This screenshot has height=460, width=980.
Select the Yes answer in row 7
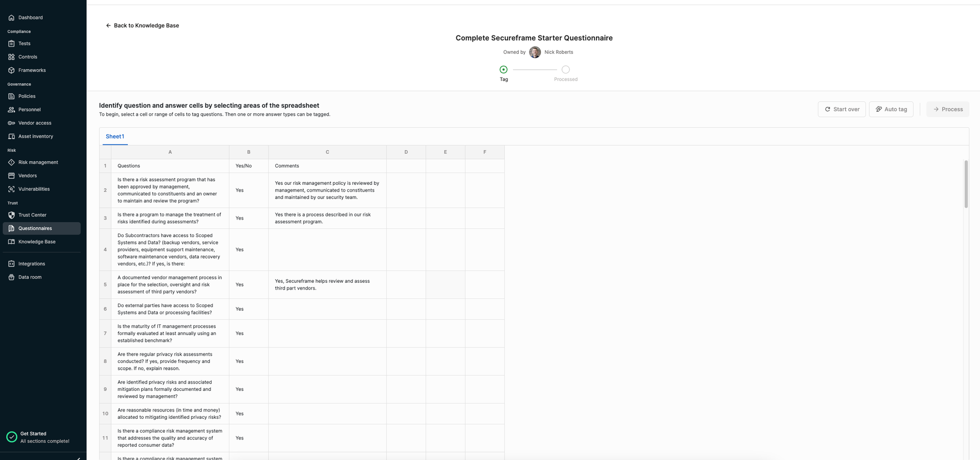[249, 334]
